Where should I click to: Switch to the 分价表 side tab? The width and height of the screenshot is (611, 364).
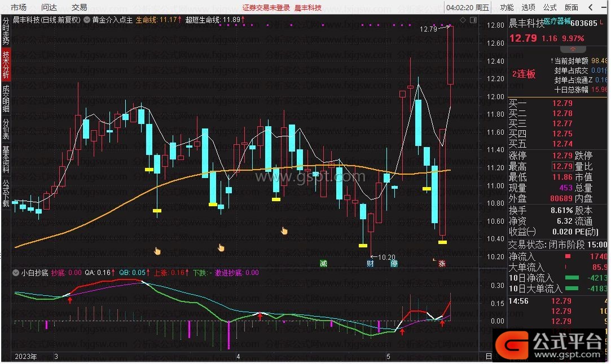(6, 129)
